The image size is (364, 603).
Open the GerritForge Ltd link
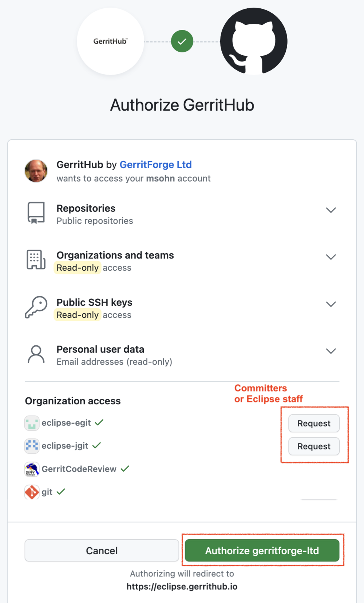(x=156, y=164)
